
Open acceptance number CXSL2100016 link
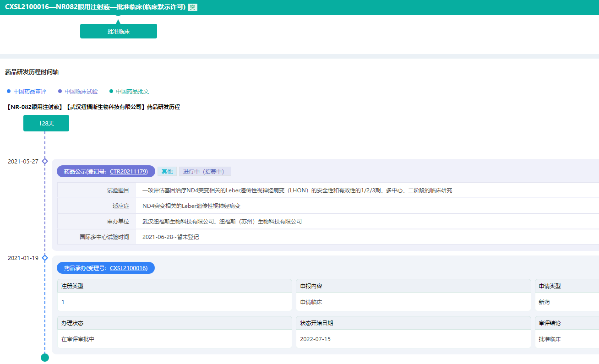tap(129, 268)
